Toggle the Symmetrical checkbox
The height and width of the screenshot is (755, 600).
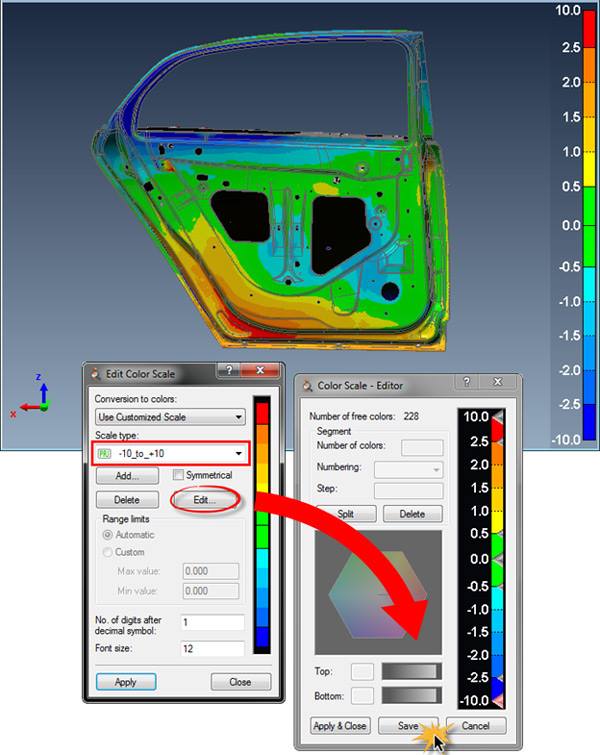(178, 475)
